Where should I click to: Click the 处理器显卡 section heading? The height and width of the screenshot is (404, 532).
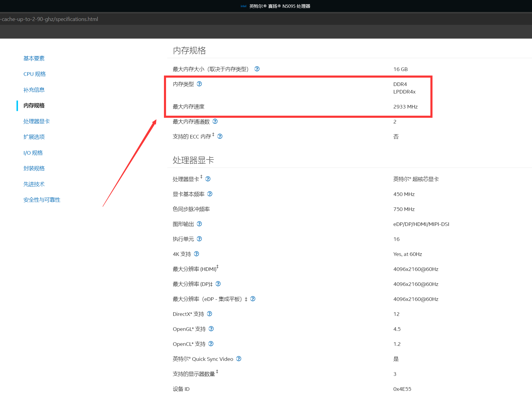[x=193, y=160]
